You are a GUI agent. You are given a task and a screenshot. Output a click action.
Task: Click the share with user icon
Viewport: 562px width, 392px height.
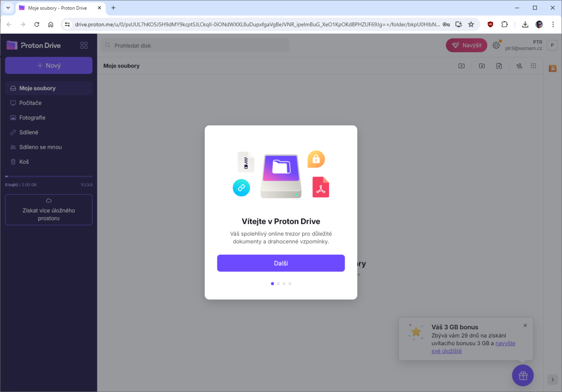click(x=519, y=66)
